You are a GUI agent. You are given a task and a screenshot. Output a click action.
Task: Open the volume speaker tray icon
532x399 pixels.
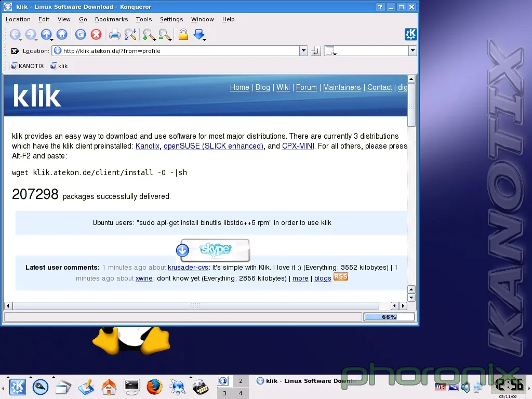(466, 387)
